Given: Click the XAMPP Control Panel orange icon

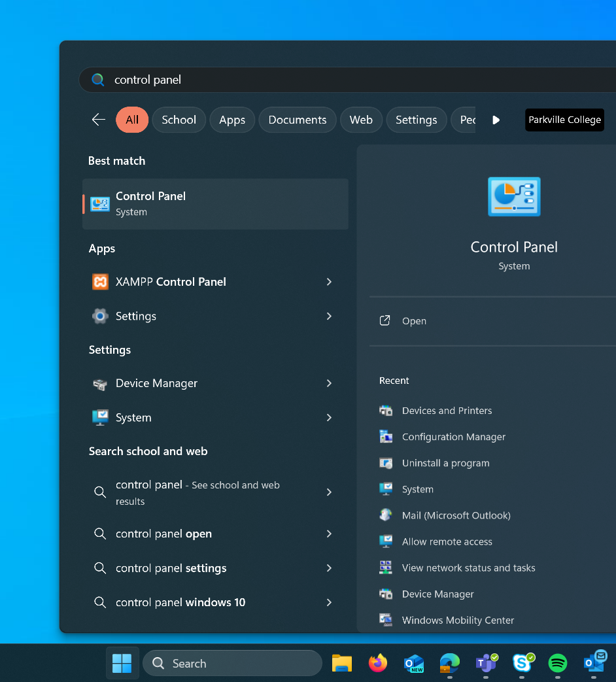Looking at the screenshot, I should pyautogui.click(x=100, y=282).
